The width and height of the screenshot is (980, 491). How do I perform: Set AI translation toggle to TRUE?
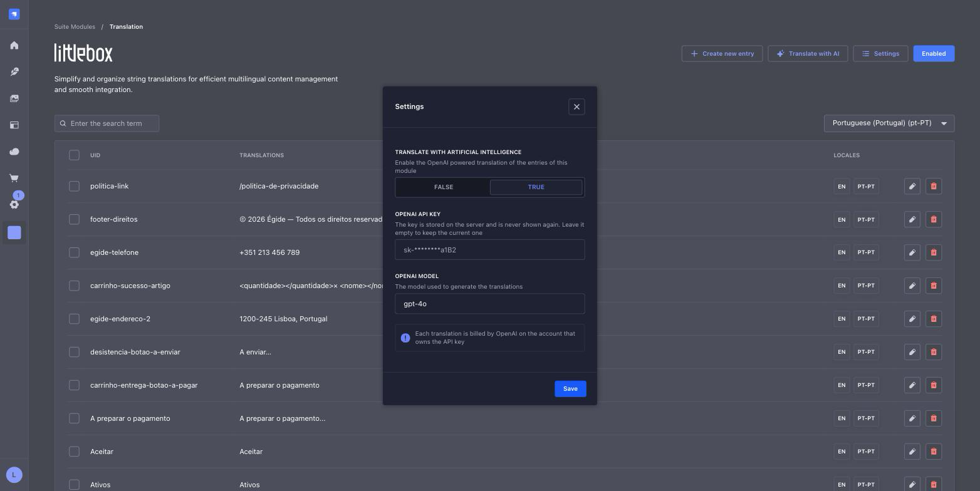(536, 187)
